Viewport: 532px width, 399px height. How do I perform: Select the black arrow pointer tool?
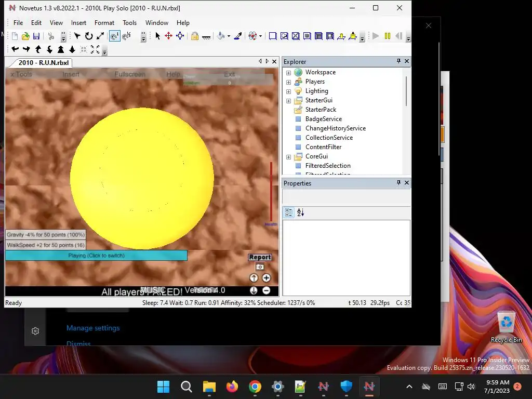coord(157,36)
